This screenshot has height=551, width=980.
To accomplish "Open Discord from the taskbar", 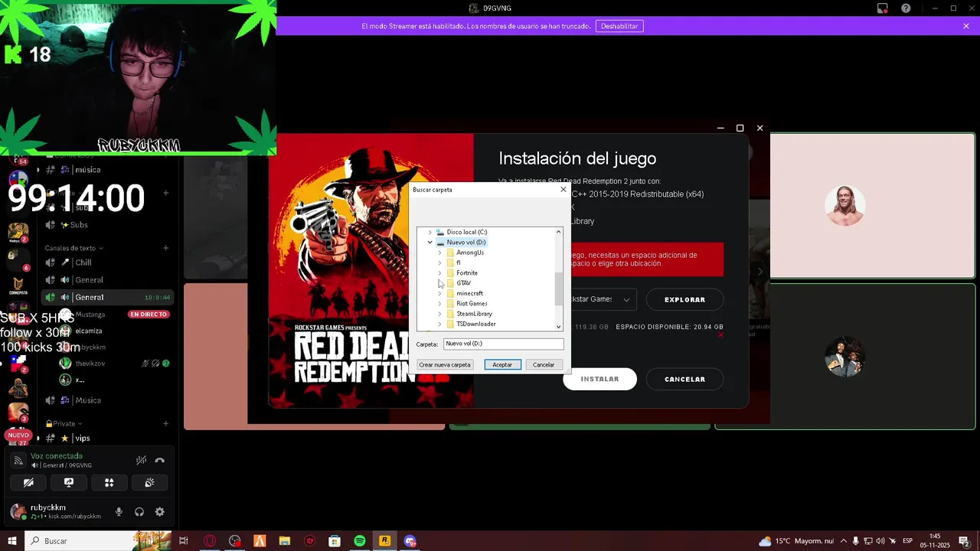I will point(410,541).
